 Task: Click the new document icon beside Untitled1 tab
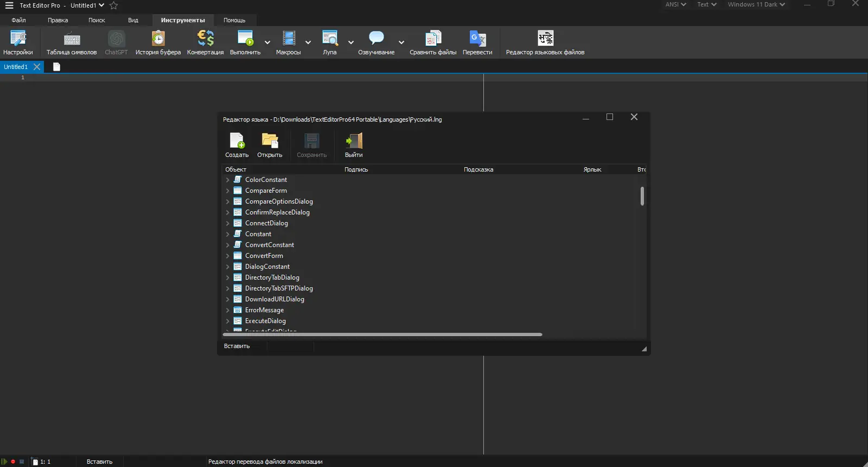[x=56, y=67]
